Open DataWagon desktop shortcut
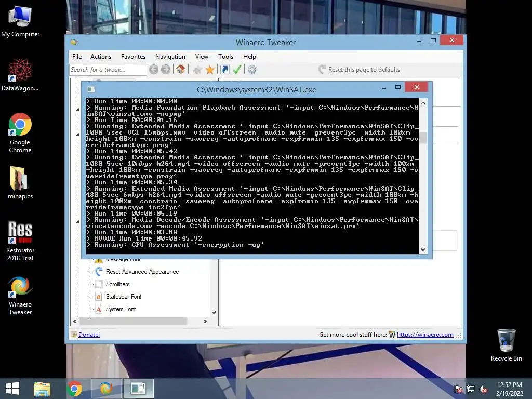This screenshot has height=399, width=532. 20,75
